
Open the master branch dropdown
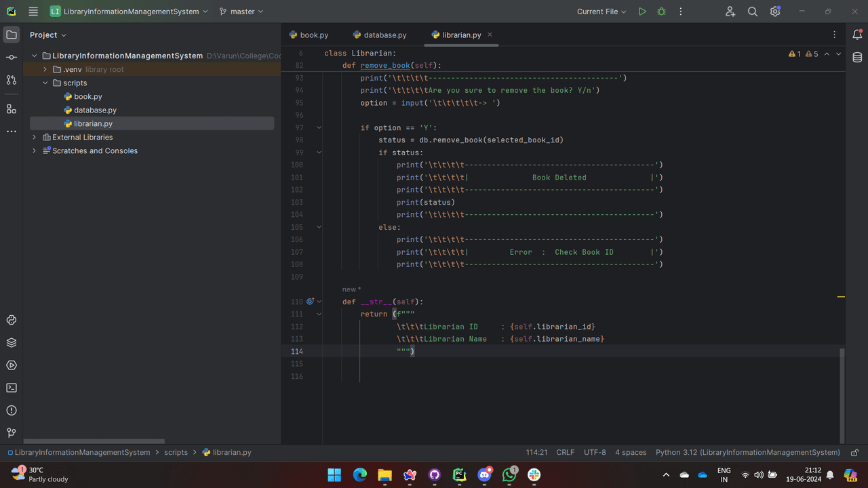(241, 12)
